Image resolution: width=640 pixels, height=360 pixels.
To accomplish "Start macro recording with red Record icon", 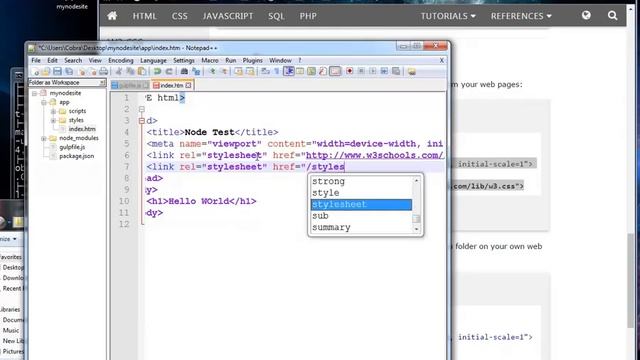I will tap(349, 71).
